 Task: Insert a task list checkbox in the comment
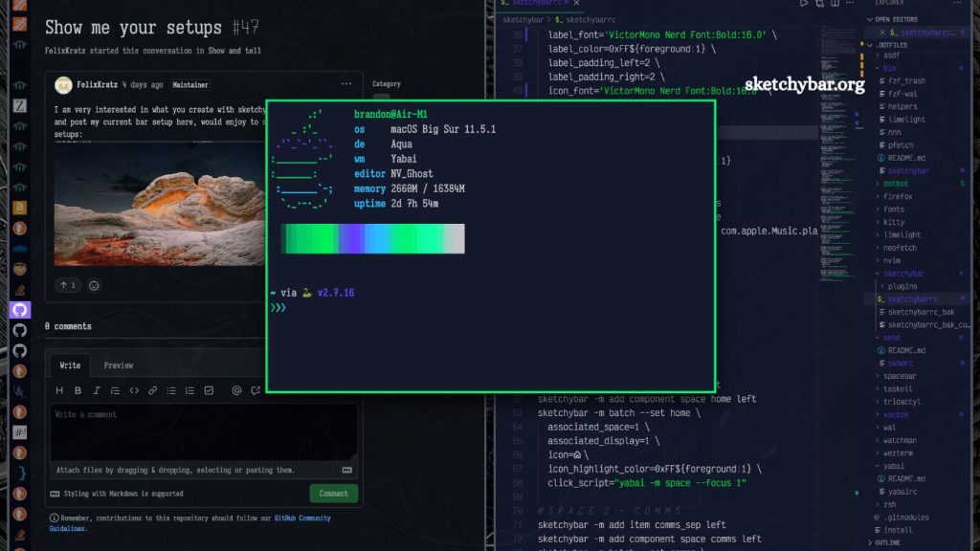[x=209, y=390]
